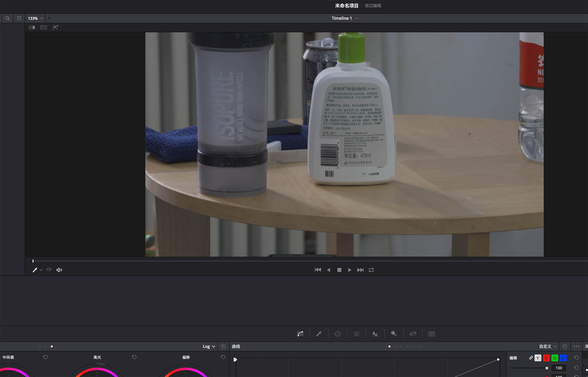Open the curves three-dot options menu
Viewport: 588px width, 377px height.
576,346
